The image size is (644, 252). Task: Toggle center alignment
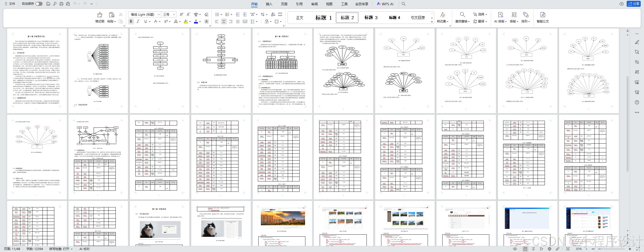coord(224,22)
